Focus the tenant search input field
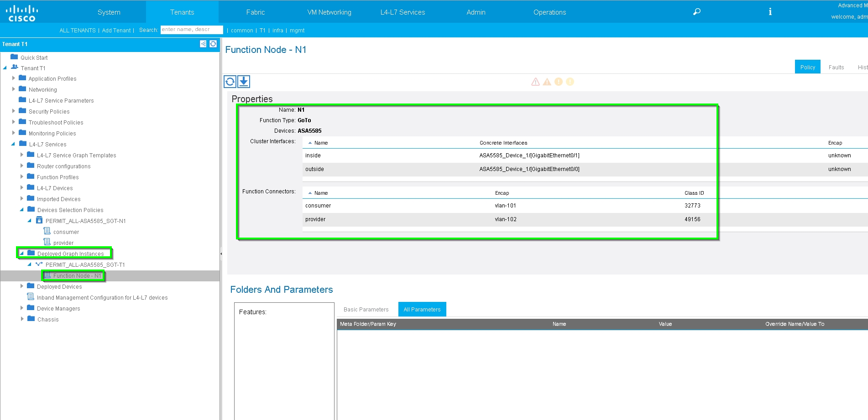 coord(192,30)
